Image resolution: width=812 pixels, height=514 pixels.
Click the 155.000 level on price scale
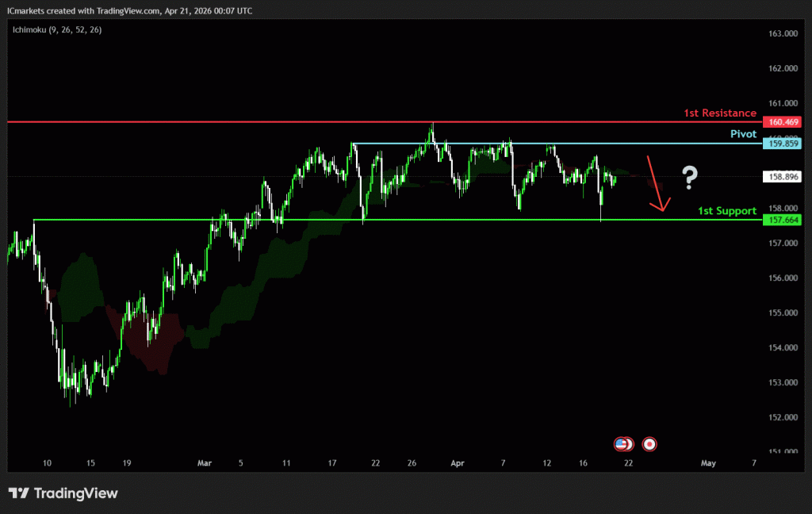[x=783, y=313]
